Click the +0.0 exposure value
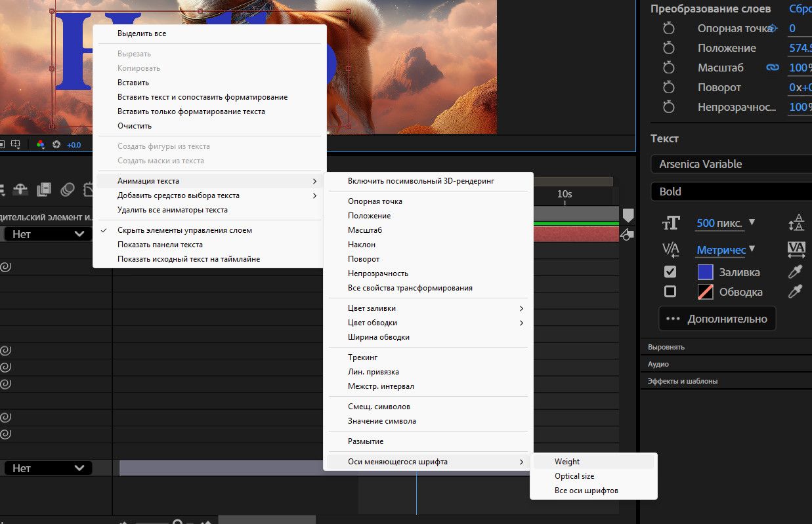This screenshot has width=812, height=524. click(x=74, y=145)
